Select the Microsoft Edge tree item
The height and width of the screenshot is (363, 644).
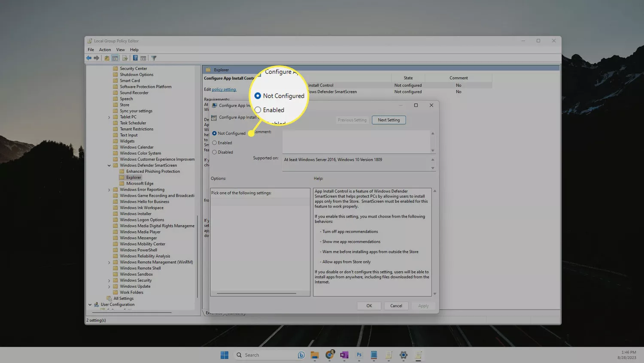pos(140,183)
